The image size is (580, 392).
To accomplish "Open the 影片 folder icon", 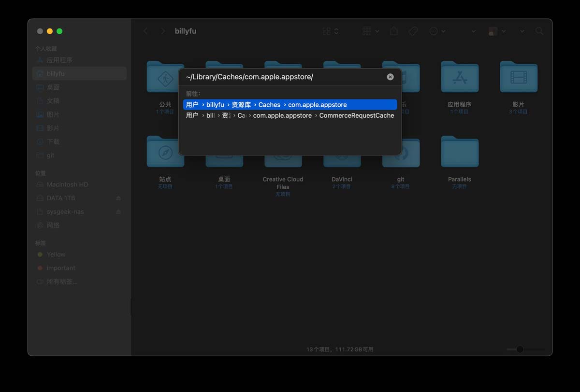I will coord(518,78).
